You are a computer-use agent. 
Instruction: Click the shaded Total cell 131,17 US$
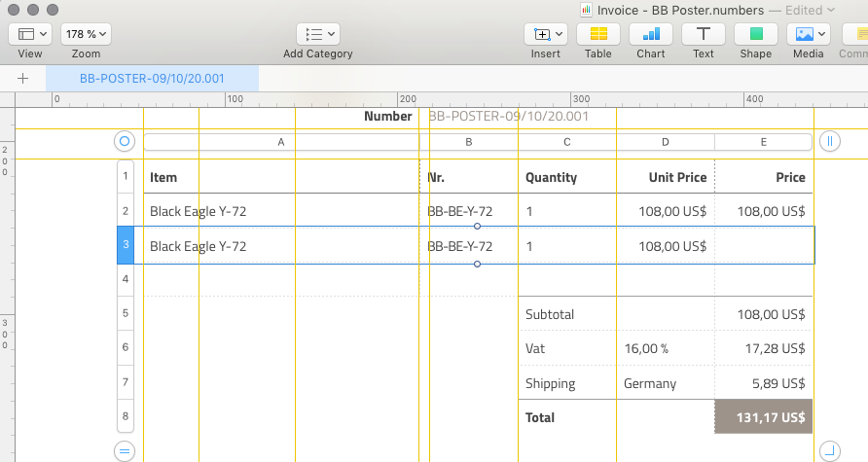[763, 417]
